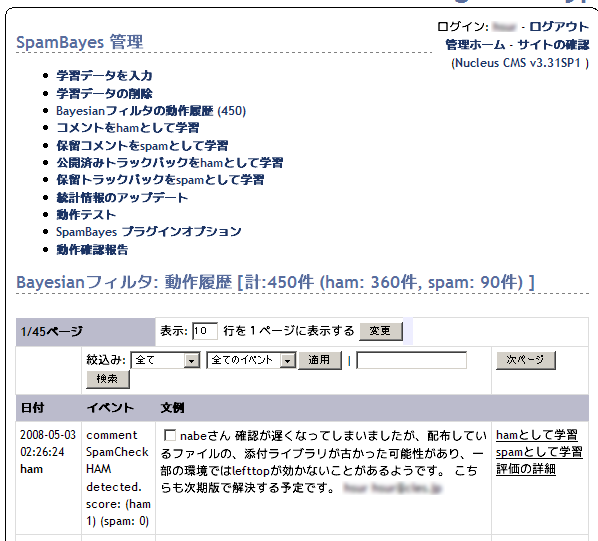
Task: Focus the search keyword text field
Action: click(x=412, y=360)
